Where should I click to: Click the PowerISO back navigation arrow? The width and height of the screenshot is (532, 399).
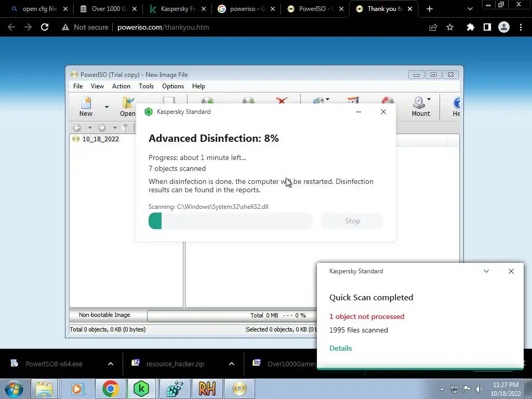coord(77,128)
